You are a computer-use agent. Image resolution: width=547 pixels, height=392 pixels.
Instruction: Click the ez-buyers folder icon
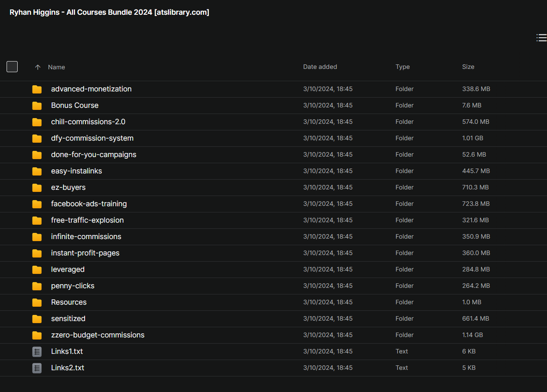(x=37, y=187)
